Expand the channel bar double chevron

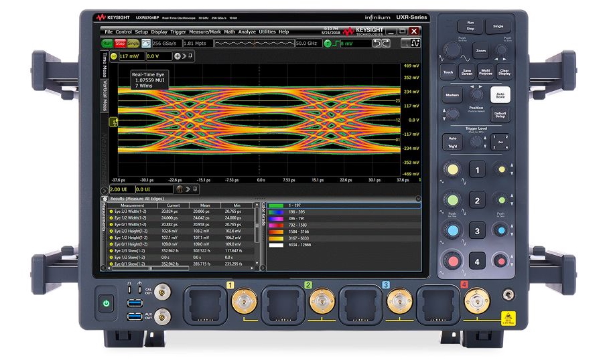(184, 56)
